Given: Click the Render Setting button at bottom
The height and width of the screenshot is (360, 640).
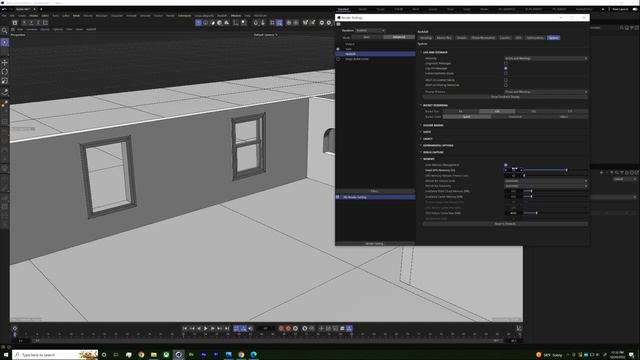Looking at the screenshot, I should coord(375,244).
